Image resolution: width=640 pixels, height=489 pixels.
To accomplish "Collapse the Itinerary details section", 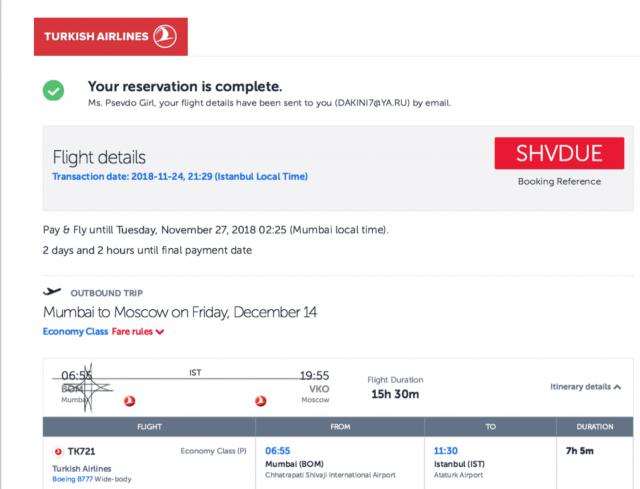I will click(585, 385).
